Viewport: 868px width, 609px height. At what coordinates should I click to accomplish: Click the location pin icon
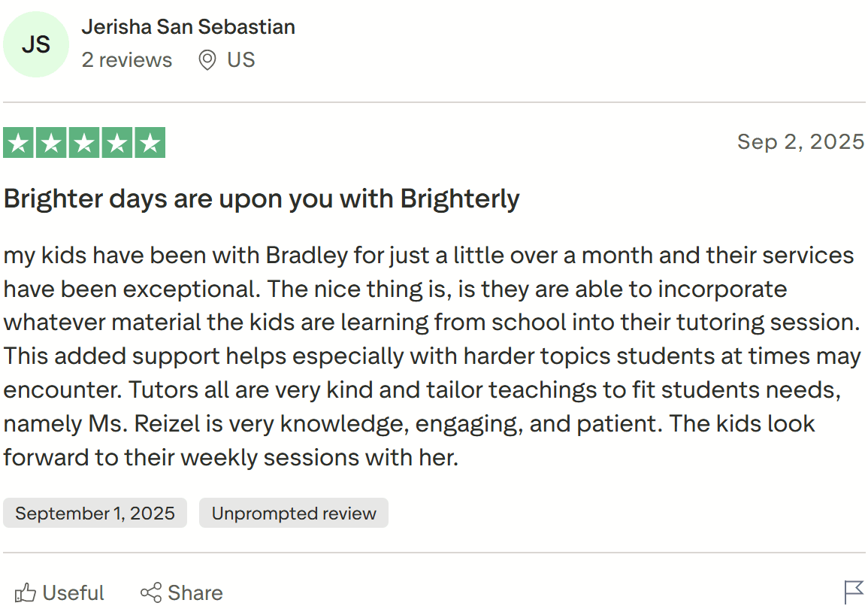[x=207, y=60]
